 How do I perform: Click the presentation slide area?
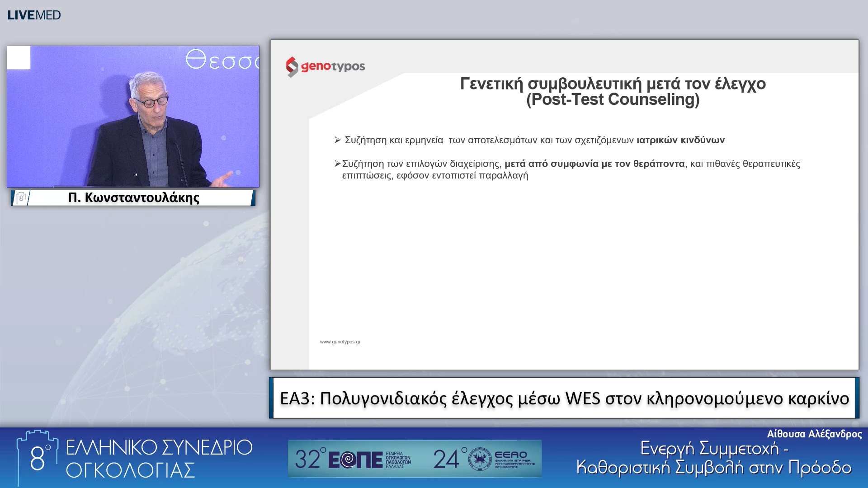tap(564, 205)
